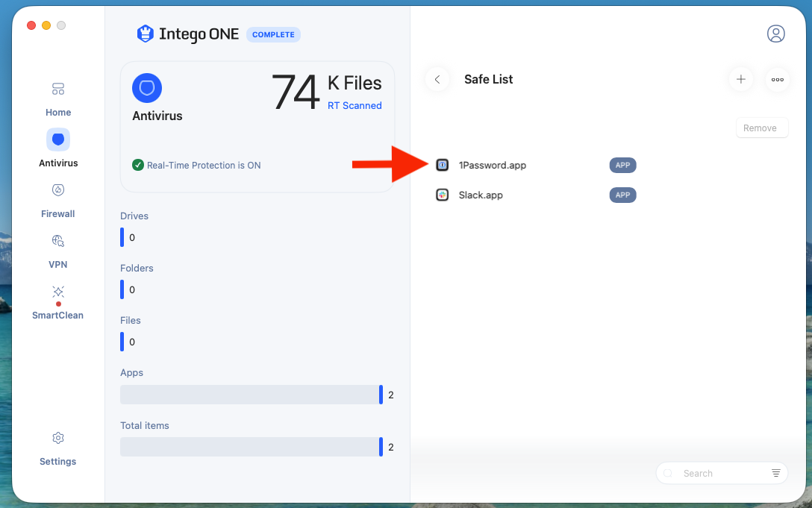Select the Slack.app row
The image size is (812, 508).
tap(535, 195)
